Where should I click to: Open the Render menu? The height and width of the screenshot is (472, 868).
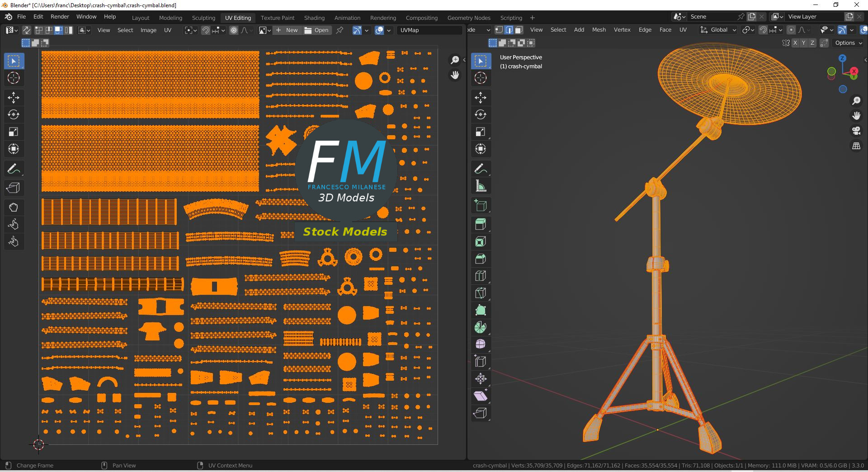pos(60,17)
